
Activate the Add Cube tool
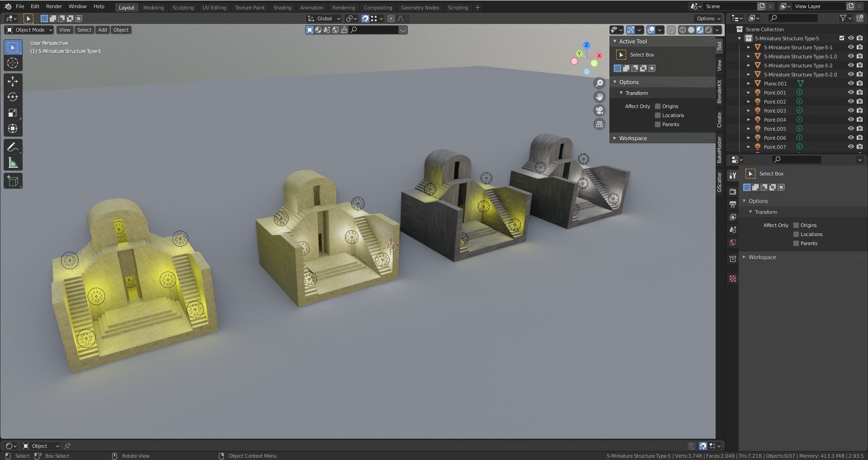coord(13,180)
